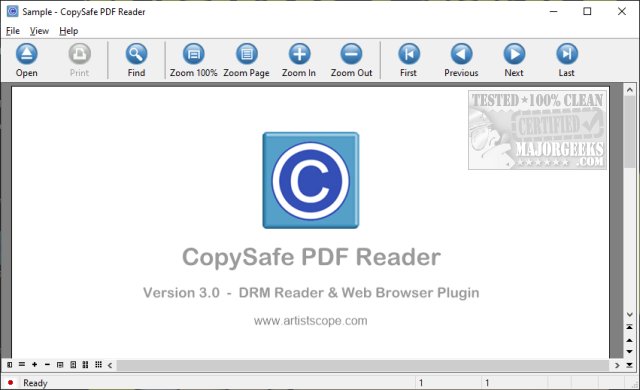Viewport: 640px width, 390px height.
Task: Open the Help menu
Action: click(x=69, y=31)
